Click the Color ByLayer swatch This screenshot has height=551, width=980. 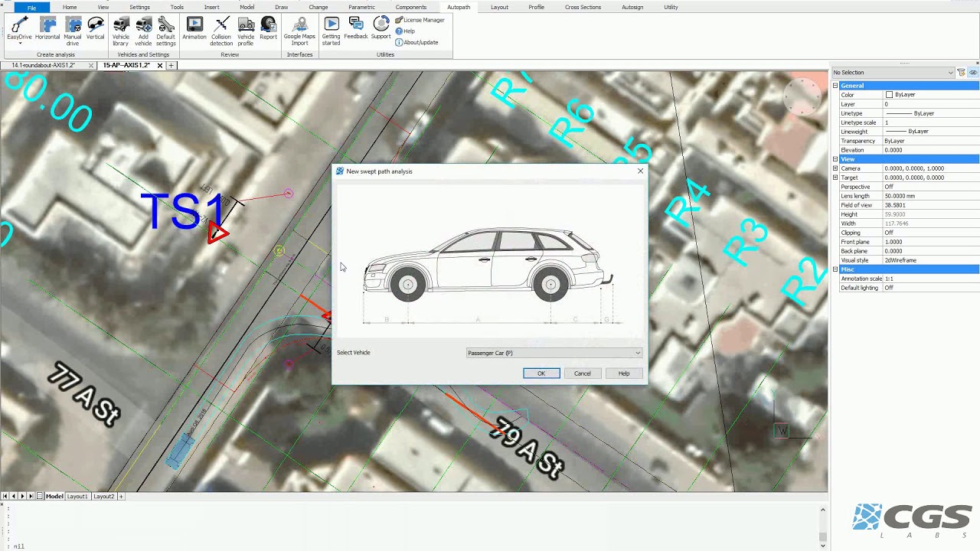tap(889, 95)
